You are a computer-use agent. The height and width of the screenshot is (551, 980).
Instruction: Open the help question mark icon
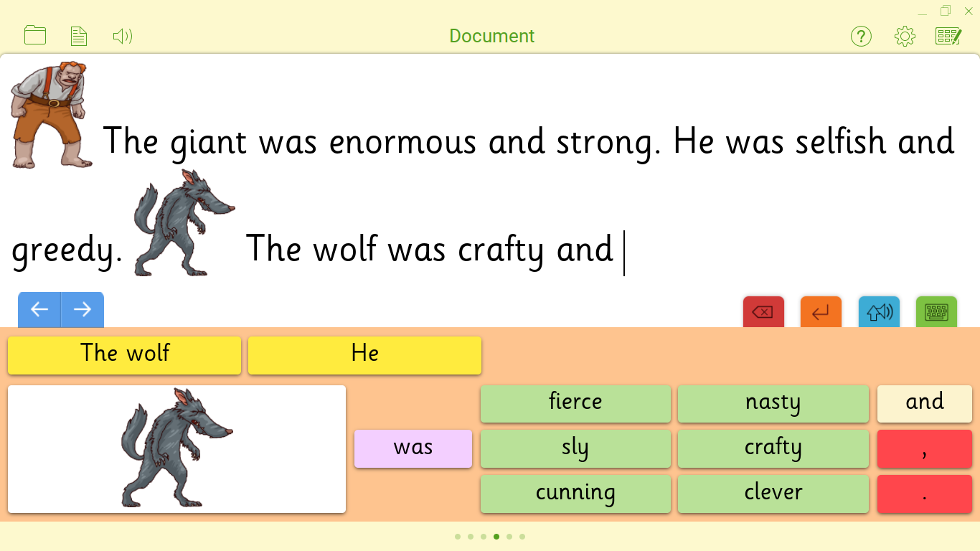[860, 36]
